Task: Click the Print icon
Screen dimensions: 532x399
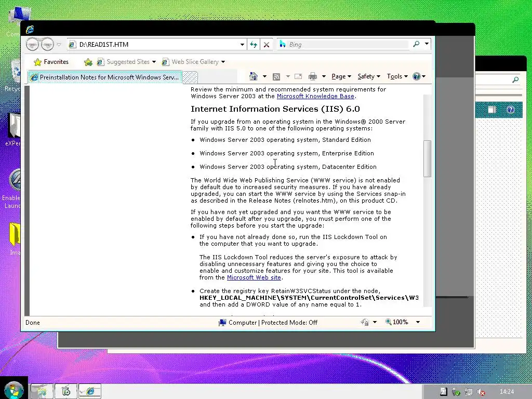Action: click(312, 77)
